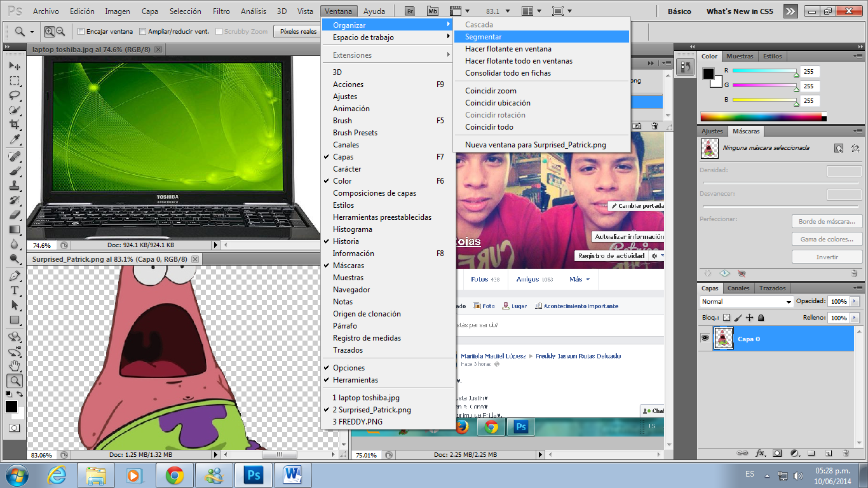Click the zoom-out magnifier in options bar

click(61, 31)
